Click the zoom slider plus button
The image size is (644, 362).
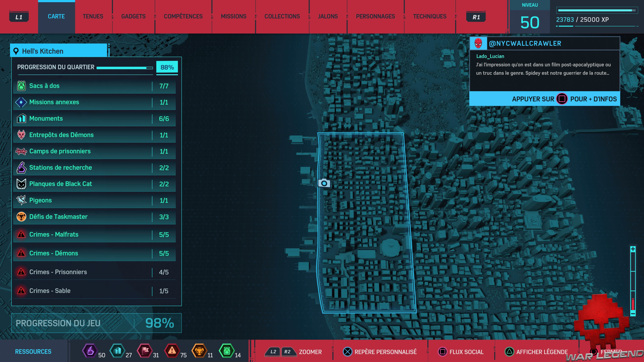[633, 249]
